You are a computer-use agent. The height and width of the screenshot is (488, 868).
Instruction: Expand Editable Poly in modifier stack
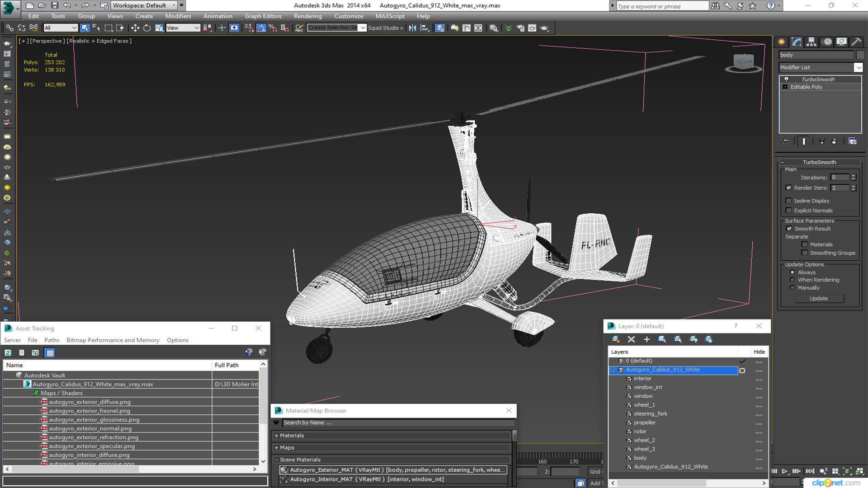pos(785,87)
